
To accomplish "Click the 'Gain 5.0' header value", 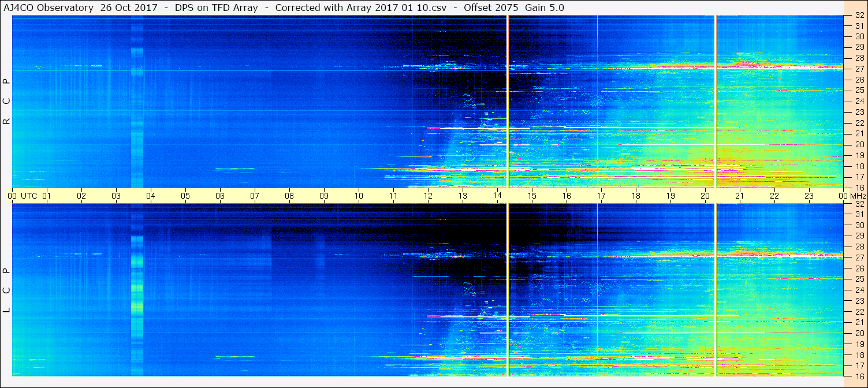I will pyautogui.click(x=544, y=8).
